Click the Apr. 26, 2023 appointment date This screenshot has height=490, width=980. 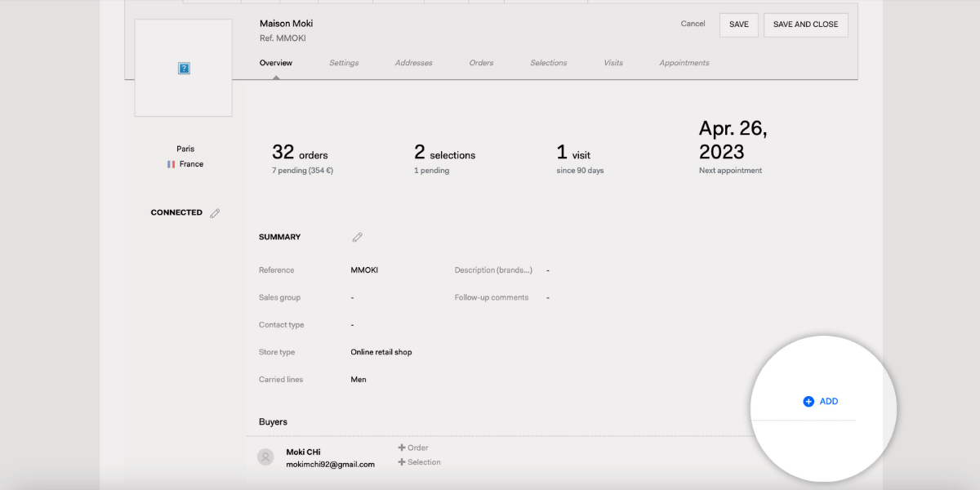tap(733, 140)
